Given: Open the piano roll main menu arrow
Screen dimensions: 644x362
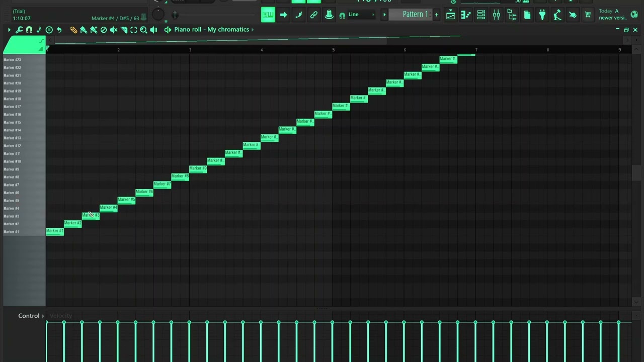Looking at the screenshot, I should (x=9, y=30).
